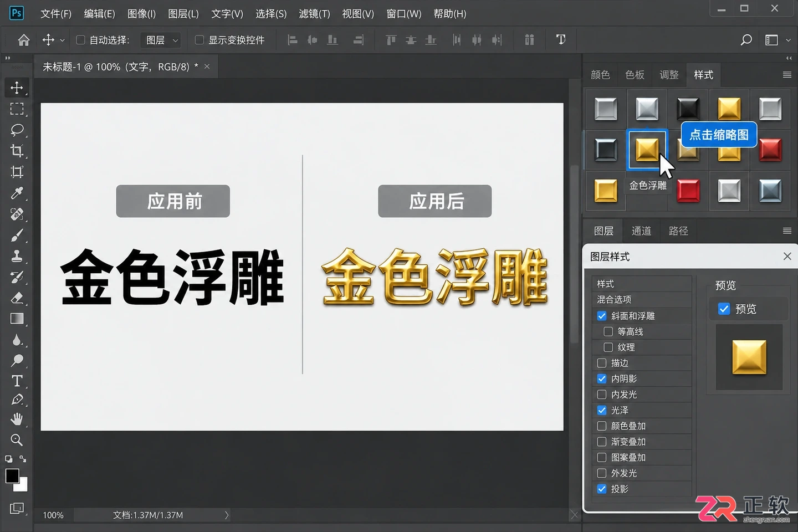The image size is (798, 532).
Task: Select the 样式 row in layer style list
Action: coord(642,284)
